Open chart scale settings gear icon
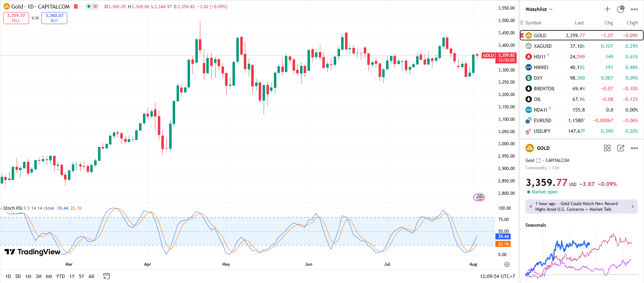This screenshot has width=644, height=283. coord(507,264)
